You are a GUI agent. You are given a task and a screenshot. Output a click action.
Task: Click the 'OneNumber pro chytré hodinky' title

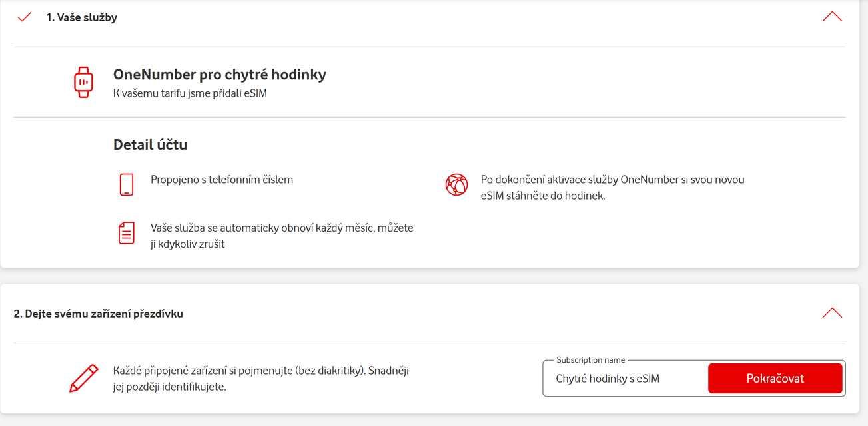click(220, 75)
